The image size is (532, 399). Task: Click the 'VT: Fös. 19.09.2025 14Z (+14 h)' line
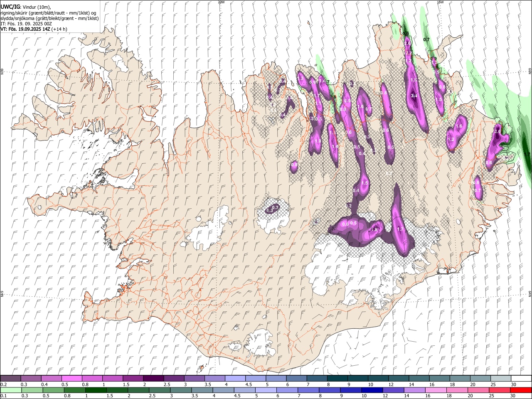click(x=34, y=29)
